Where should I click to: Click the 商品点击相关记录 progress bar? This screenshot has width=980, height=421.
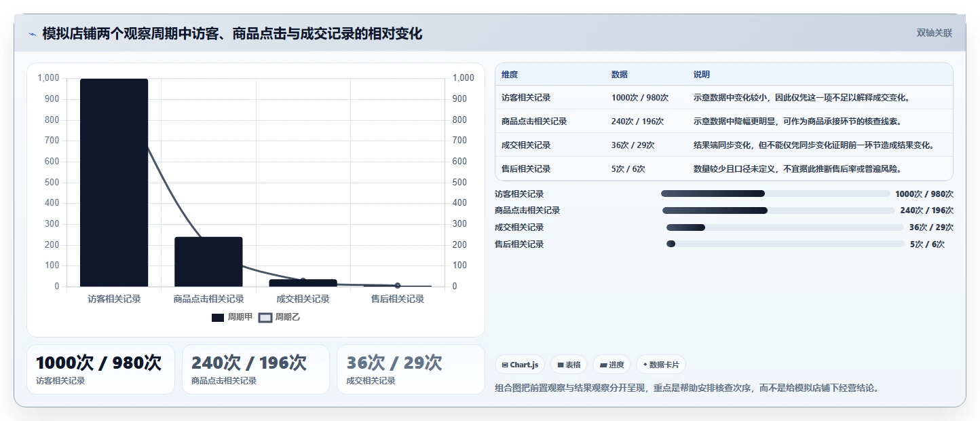point(778,210)
